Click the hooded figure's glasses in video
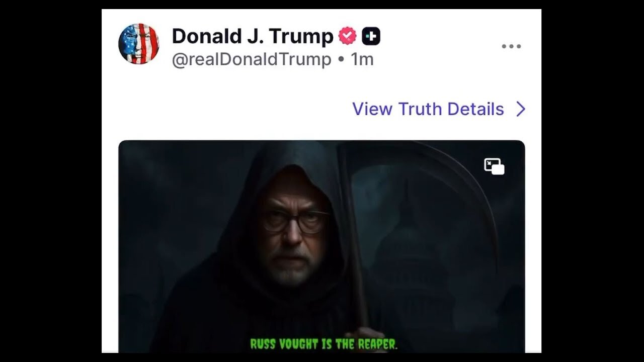This screenshot has width=644, height=362. [296, 221]
